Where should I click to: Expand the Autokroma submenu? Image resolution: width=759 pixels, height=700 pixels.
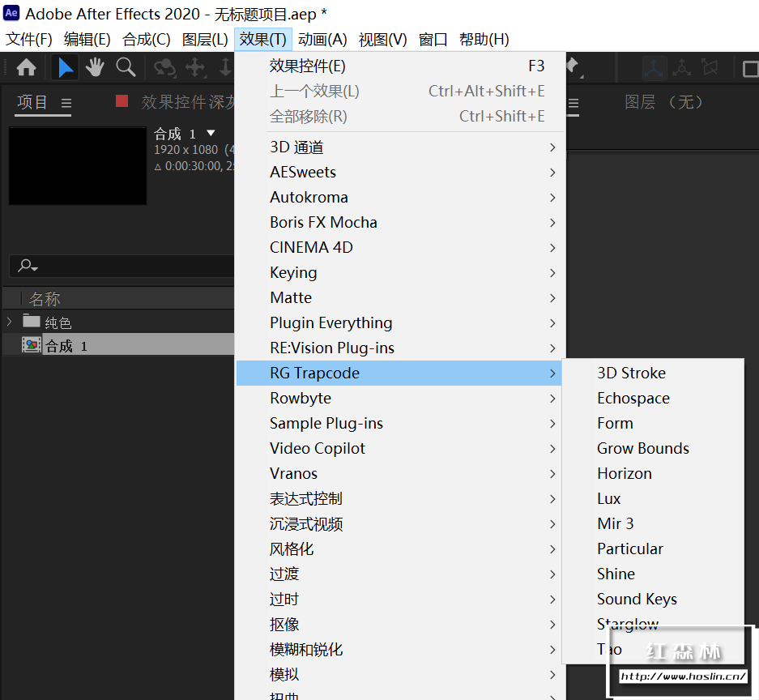coord(400,198)
